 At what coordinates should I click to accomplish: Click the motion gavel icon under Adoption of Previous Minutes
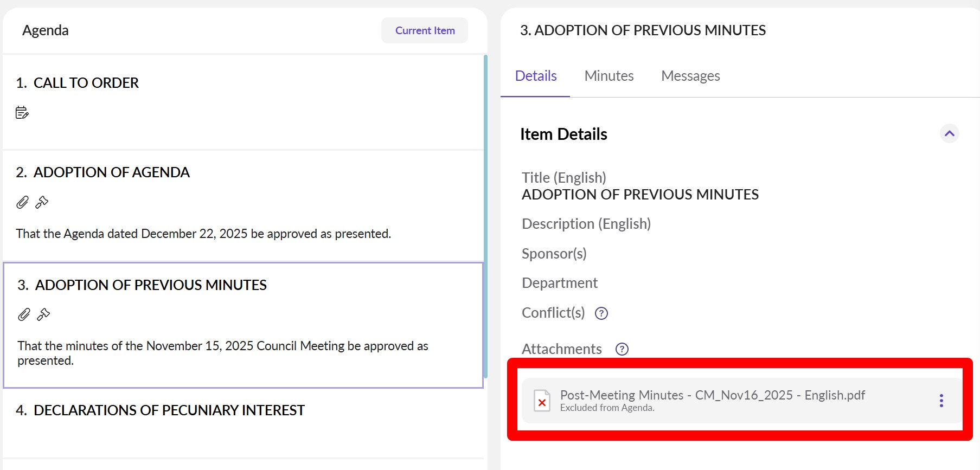tap(43, 315)
